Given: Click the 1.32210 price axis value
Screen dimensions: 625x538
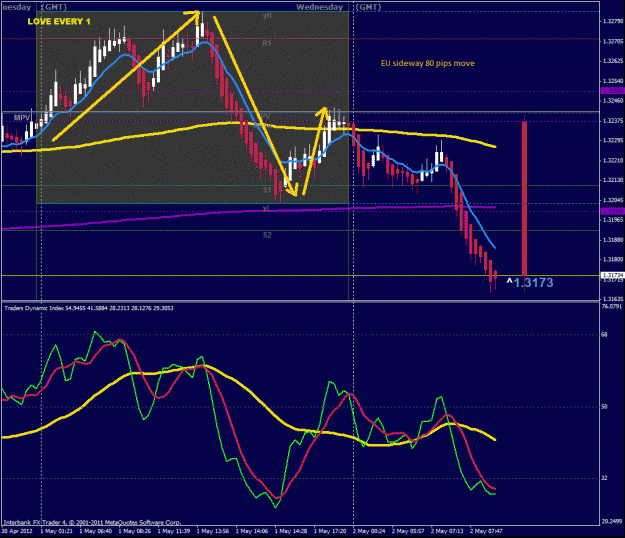Looking at the screenshot, I should tap(613, 160).
